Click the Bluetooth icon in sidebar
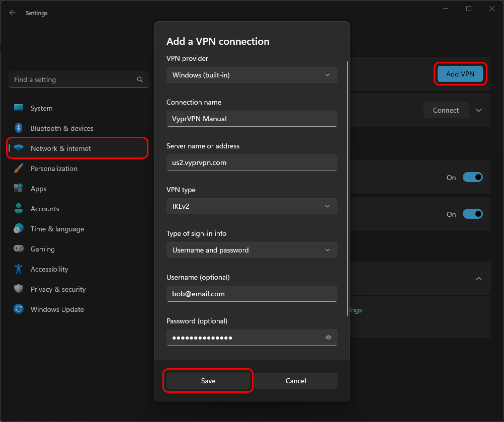Viewport: 504px width, 422px height. coord(19,128)
